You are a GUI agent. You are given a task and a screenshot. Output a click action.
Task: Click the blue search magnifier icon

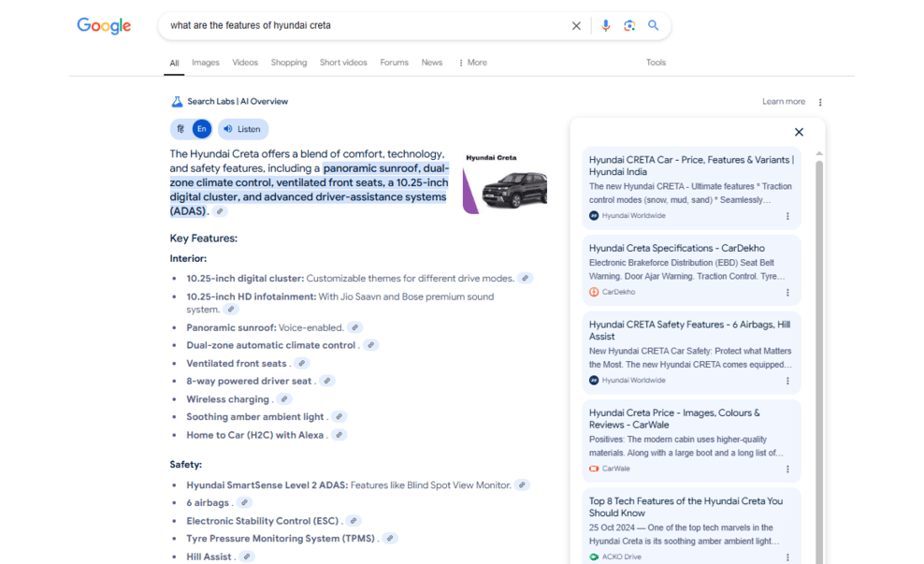[654, 26]
